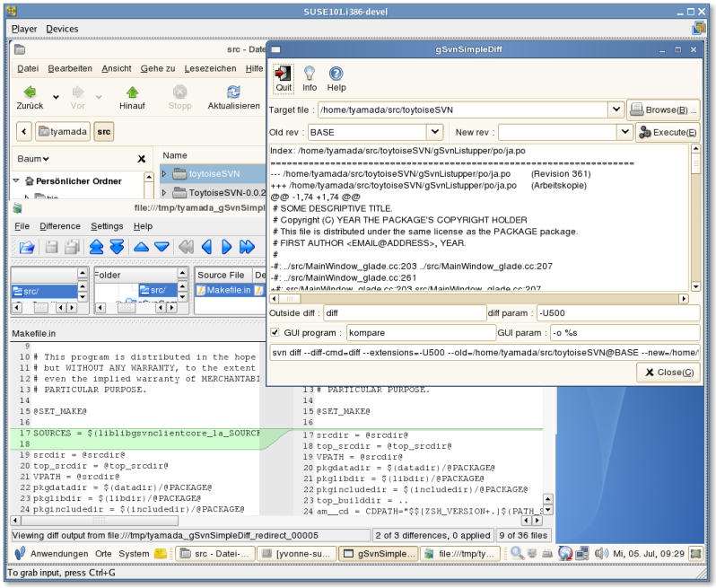The height and width of the screenshot is (588, 716).
Task: Open the Bearbeiten menu
Action: click(70, 68)
